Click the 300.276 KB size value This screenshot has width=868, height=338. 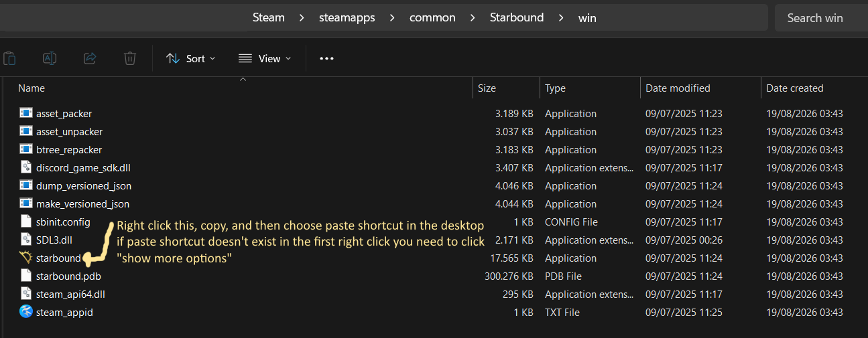pyautogui.click(x=509, y=276)
